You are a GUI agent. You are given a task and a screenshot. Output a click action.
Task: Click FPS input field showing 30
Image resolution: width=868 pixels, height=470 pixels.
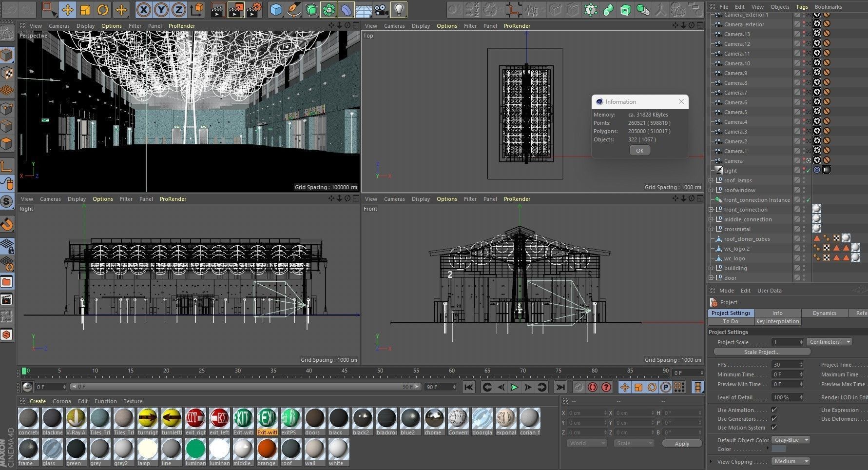click(787, 365)
